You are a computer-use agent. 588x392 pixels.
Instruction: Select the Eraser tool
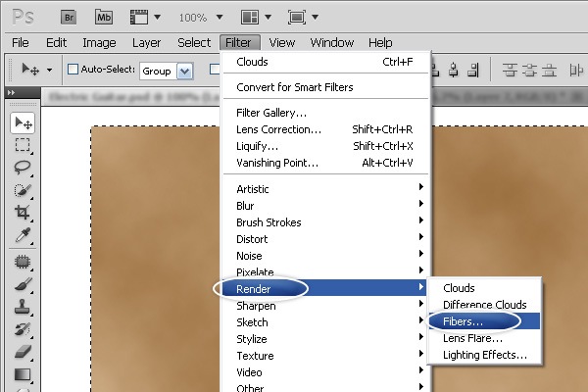23,352
